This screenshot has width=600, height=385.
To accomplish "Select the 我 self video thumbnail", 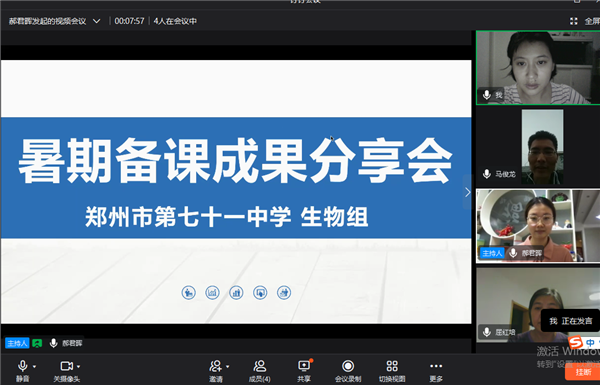I will (538, 68).
